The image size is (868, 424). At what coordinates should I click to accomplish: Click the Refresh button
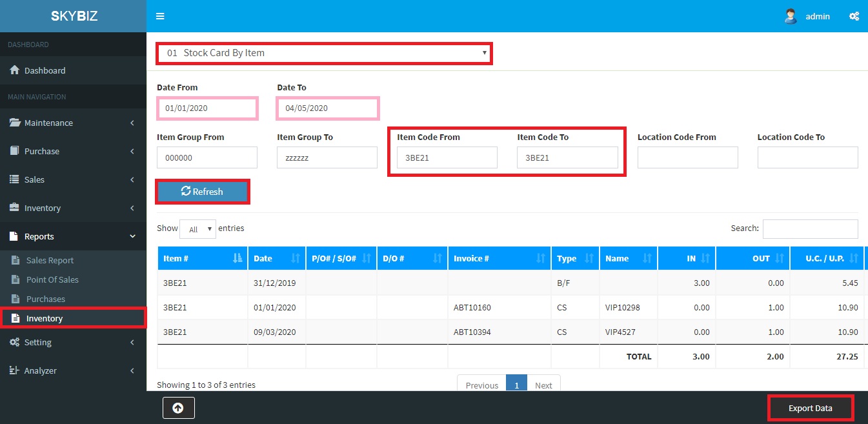point(203,192)
